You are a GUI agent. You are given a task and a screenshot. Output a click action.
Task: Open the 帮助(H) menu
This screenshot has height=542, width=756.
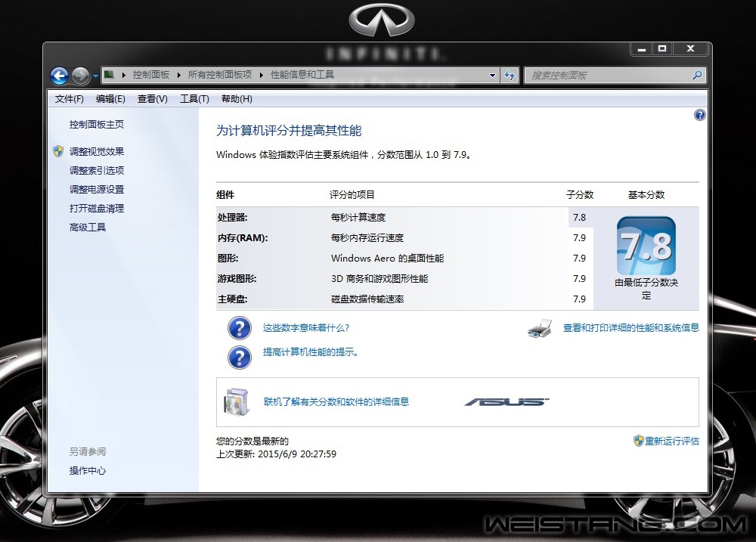tap(237, 99)
